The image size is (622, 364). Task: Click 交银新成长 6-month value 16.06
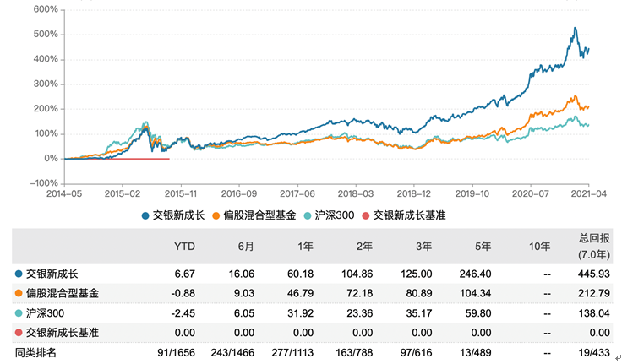[x=241, y=274]
